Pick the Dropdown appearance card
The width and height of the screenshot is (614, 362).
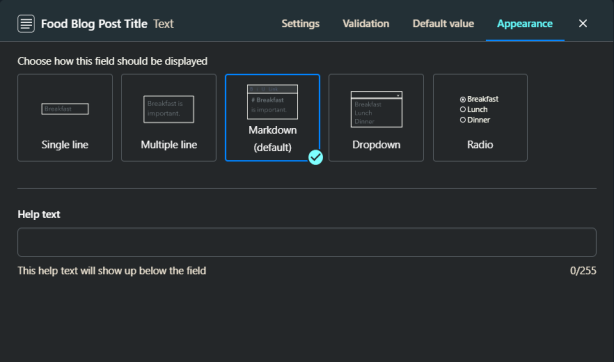[x=376, y=118]
